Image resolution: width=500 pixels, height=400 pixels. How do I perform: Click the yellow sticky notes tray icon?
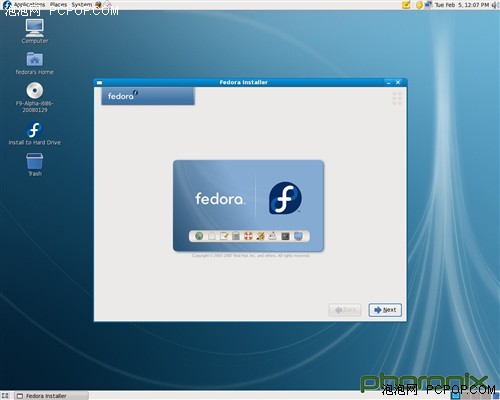pyautogui.click(x=406, y=5)
